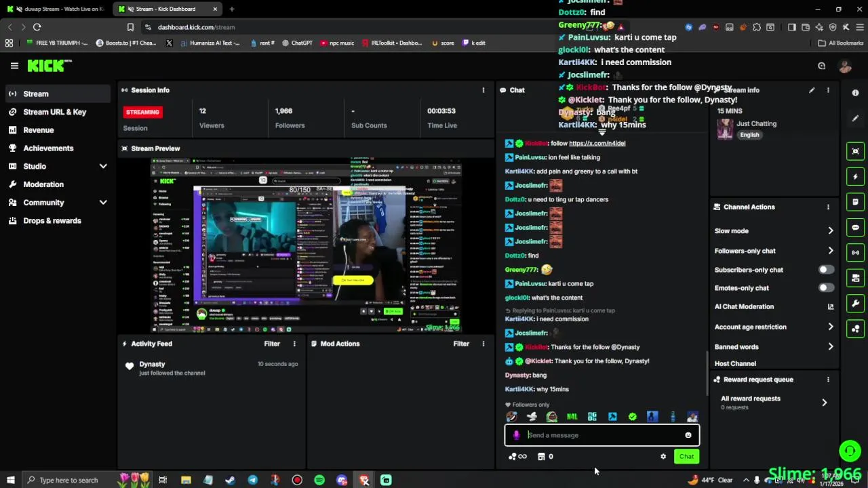Open AI Chat Moderation external link
Screen dimensions: 868x488
(x=830, y=307)
